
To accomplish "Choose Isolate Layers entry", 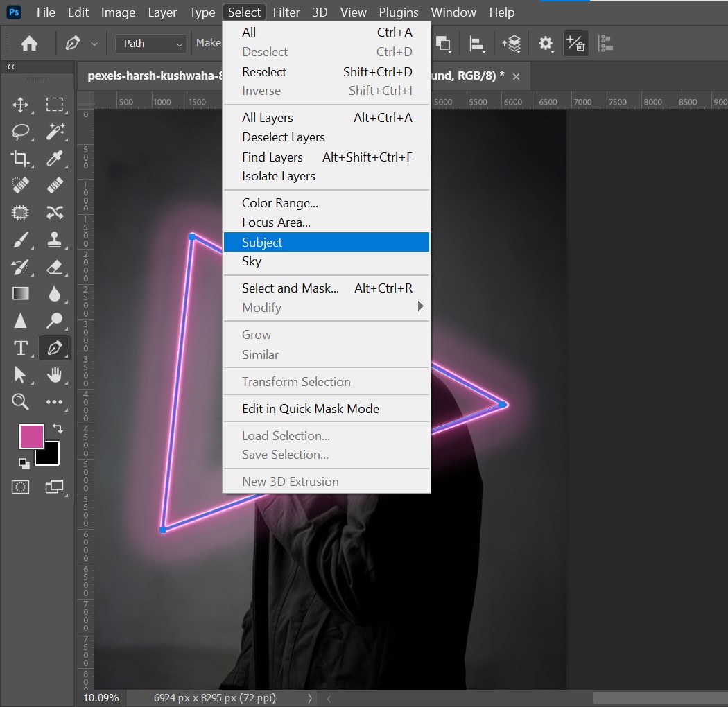I will pyautogui.click(x=327, y=176).
